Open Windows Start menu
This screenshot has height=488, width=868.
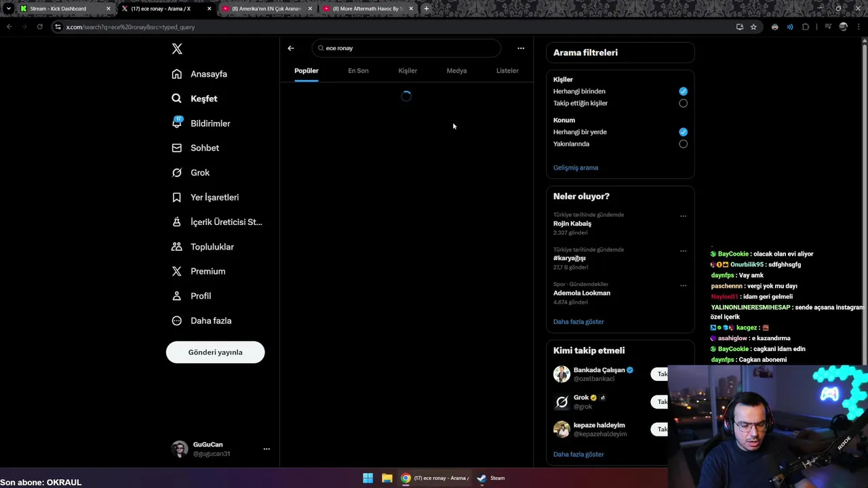[368, 478]
